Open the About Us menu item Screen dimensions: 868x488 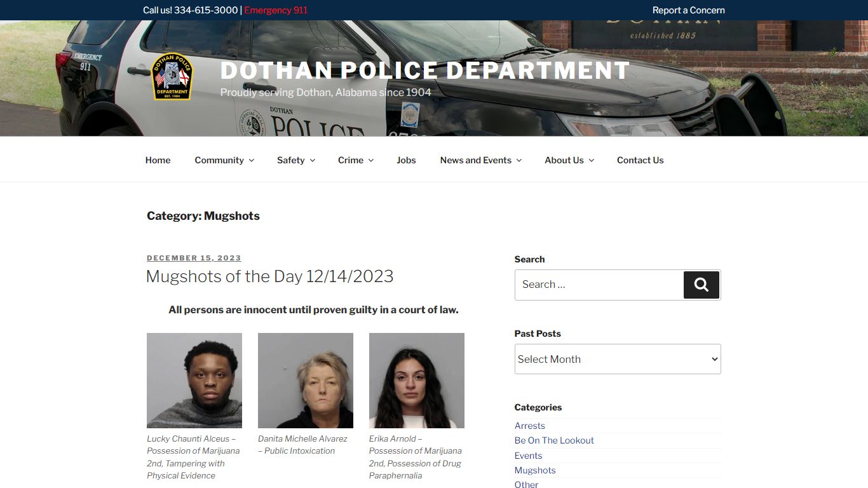coord(564,160)
